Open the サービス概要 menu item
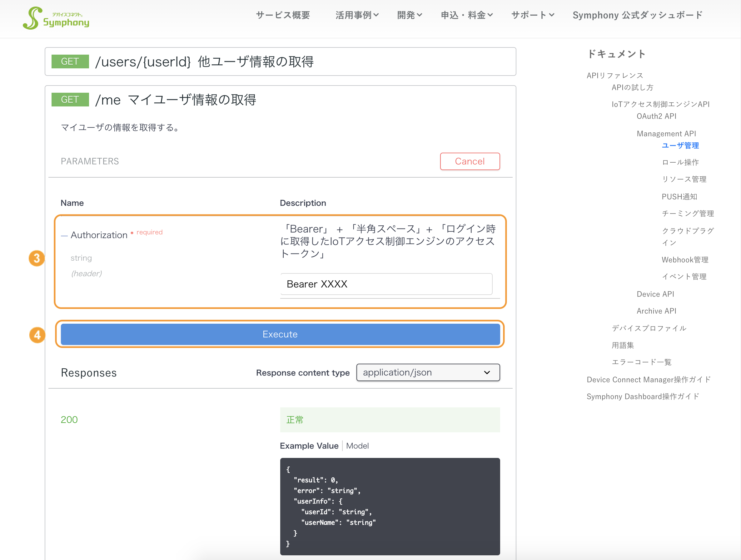 283,15
